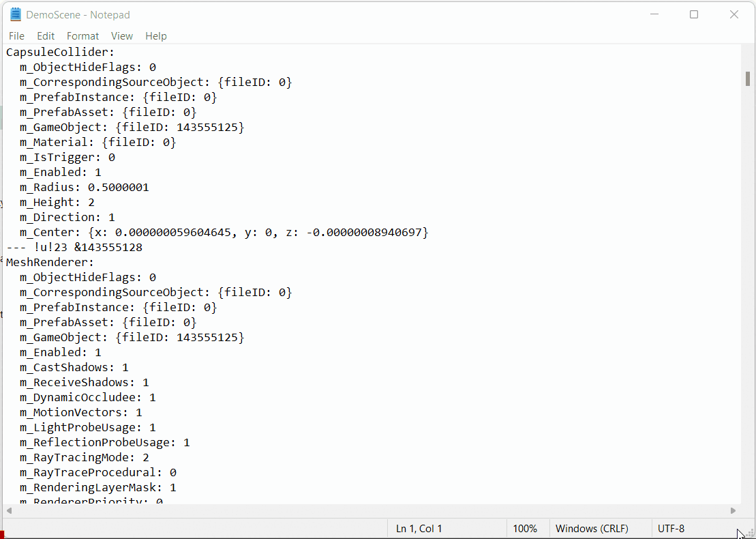This screenshot has width=756, height=539.
Task: Click the 'Ln 1, Col 1' status entry
Action: pos(419,528)
